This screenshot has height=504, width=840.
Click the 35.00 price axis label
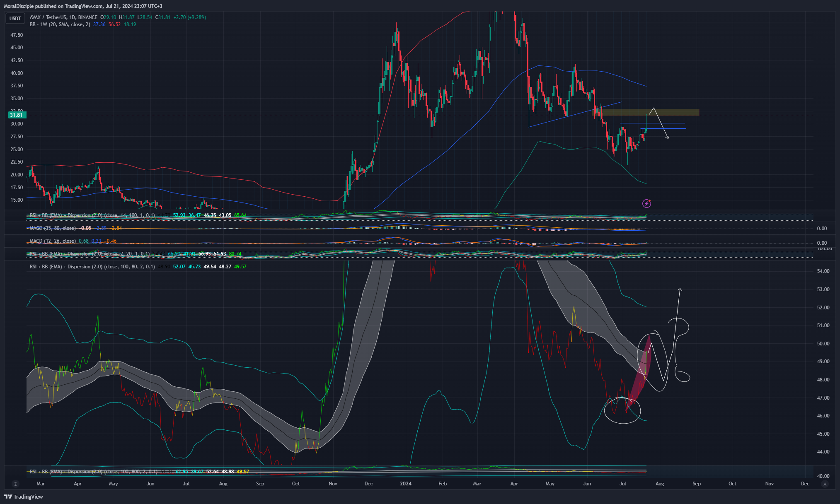click(x=17, y=99)
